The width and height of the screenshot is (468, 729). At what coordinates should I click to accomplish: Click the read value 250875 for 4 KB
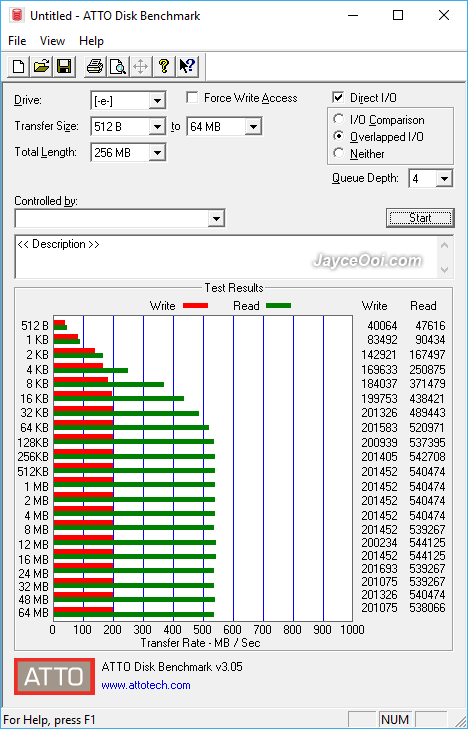(427, 370)
